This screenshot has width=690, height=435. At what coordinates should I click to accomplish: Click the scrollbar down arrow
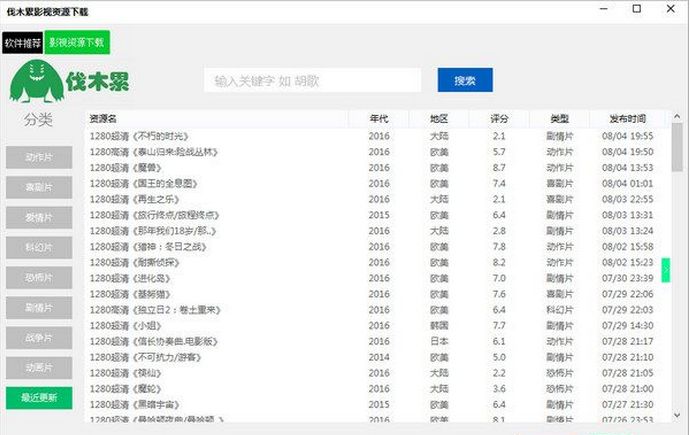[x=677, y=415]
